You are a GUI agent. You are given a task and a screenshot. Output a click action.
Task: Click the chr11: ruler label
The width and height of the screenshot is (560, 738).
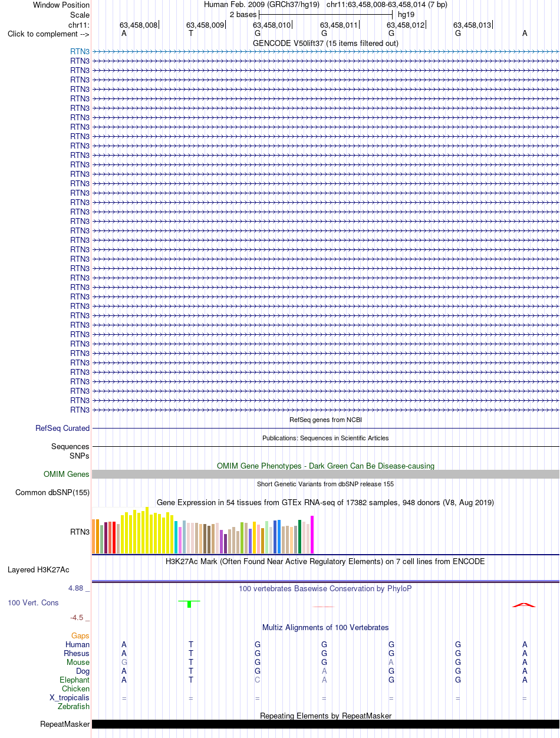click(79, 25)
